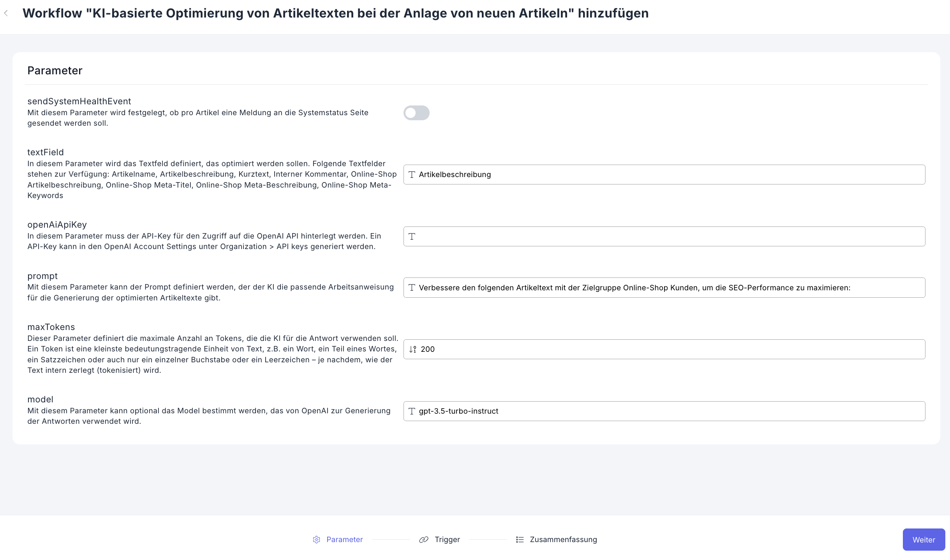Open the Zusammenfassung step

(x=563, y=539)
